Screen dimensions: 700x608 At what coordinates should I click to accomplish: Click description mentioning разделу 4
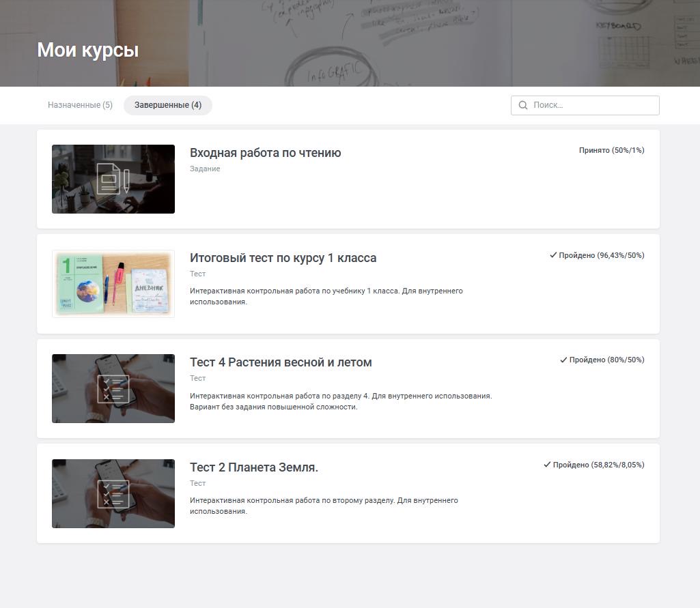pos(341,401)
